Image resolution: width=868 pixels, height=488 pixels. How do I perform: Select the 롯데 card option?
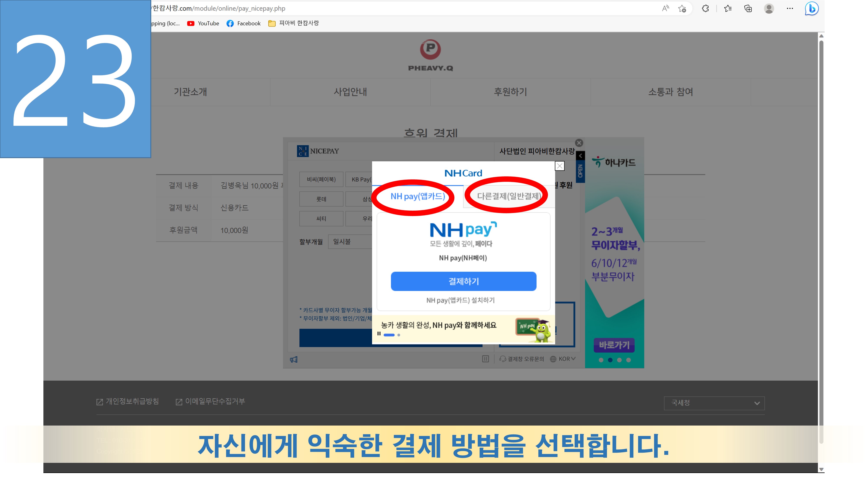pos(321,199)
